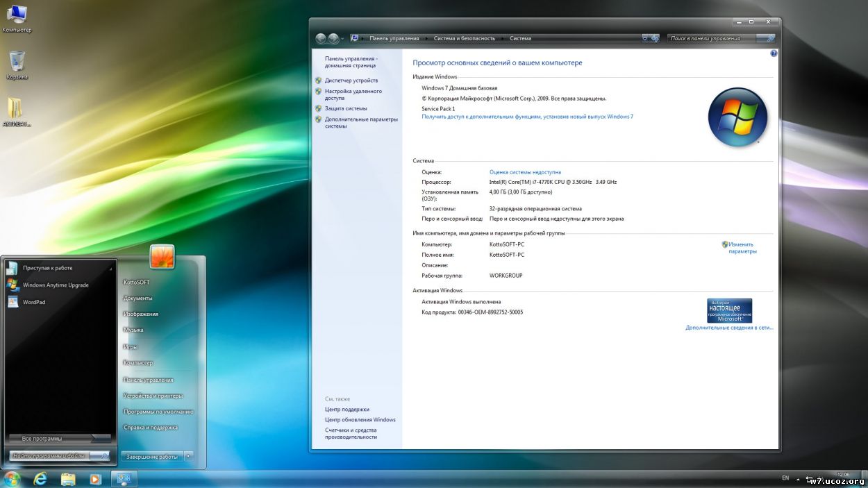Go to Система и безопасность breadcrumb
This screenshot has height=488, width=868.
pos(464,38)
